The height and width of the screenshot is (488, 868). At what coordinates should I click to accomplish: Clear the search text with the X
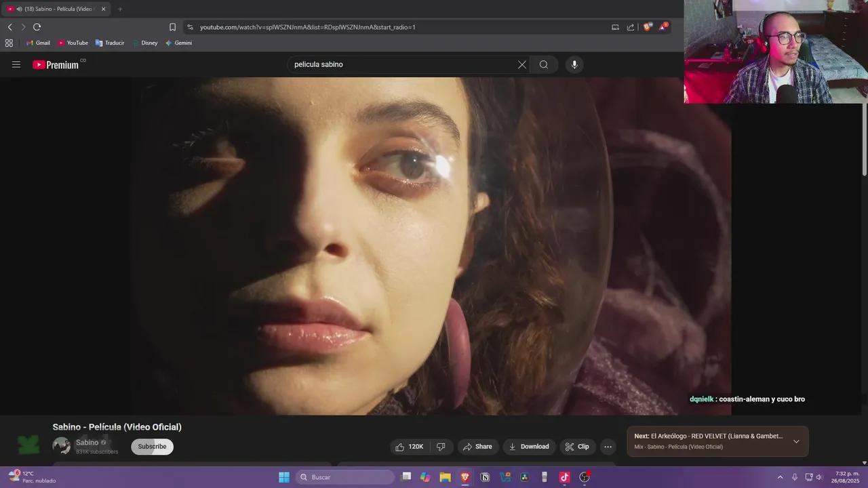[x=521, y=64]
